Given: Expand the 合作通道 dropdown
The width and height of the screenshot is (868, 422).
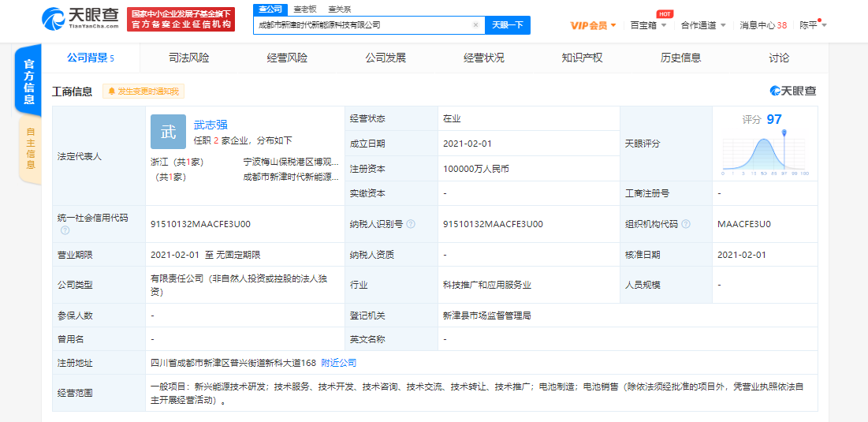Looking at the screenshot, I should [x=703, y=25].
